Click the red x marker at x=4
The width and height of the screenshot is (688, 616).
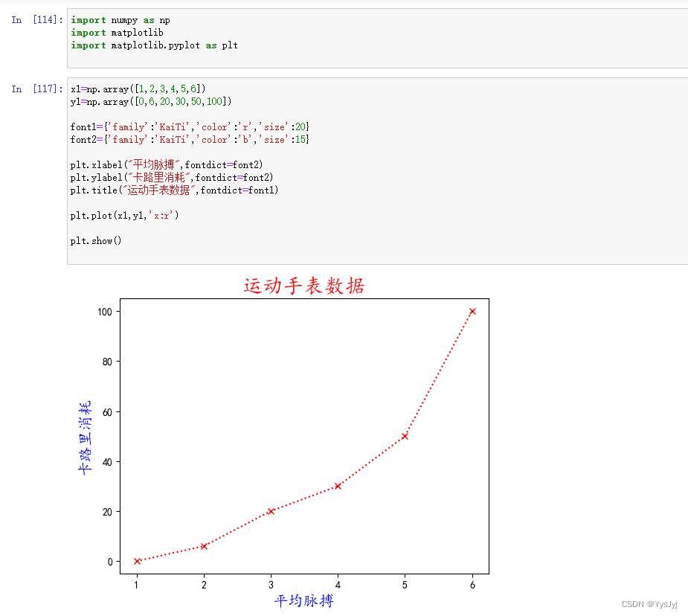[338, 486]
